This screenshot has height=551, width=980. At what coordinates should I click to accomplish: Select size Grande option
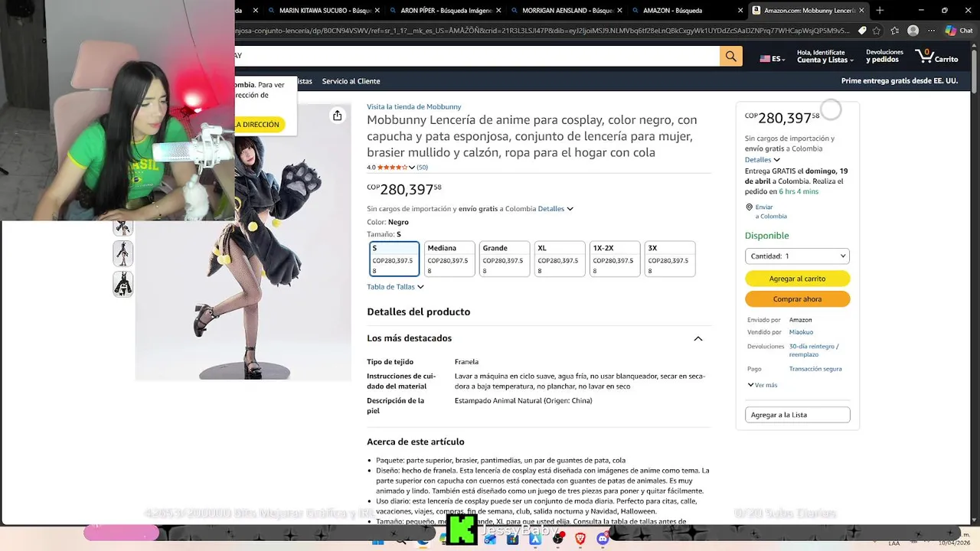tap(505, 259)
